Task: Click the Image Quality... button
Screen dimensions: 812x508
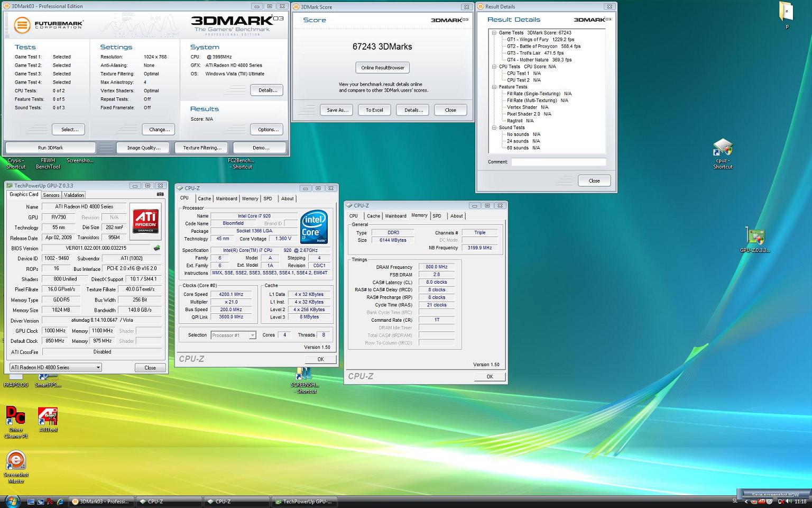Action: (143, 148)
